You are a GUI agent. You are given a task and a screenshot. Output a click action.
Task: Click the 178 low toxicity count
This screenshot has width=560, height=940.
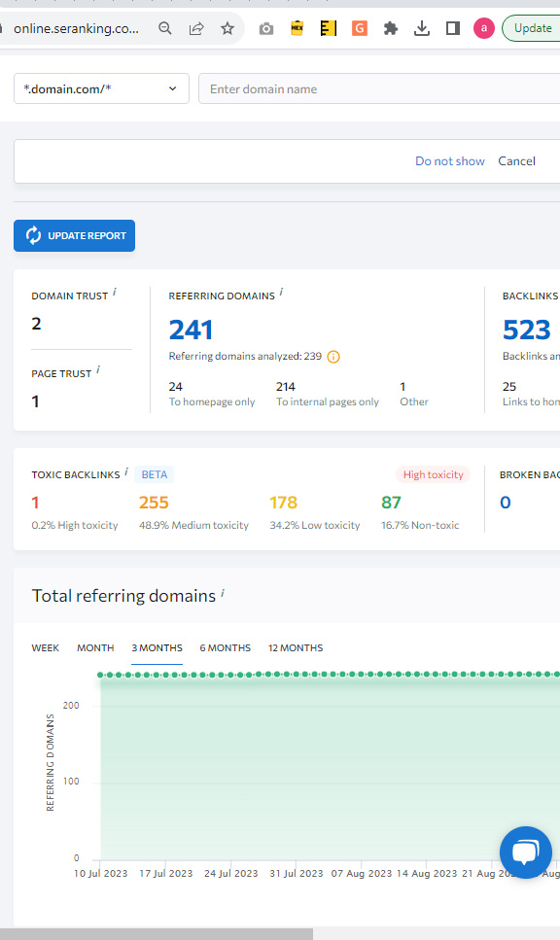(x=284, y=503)
